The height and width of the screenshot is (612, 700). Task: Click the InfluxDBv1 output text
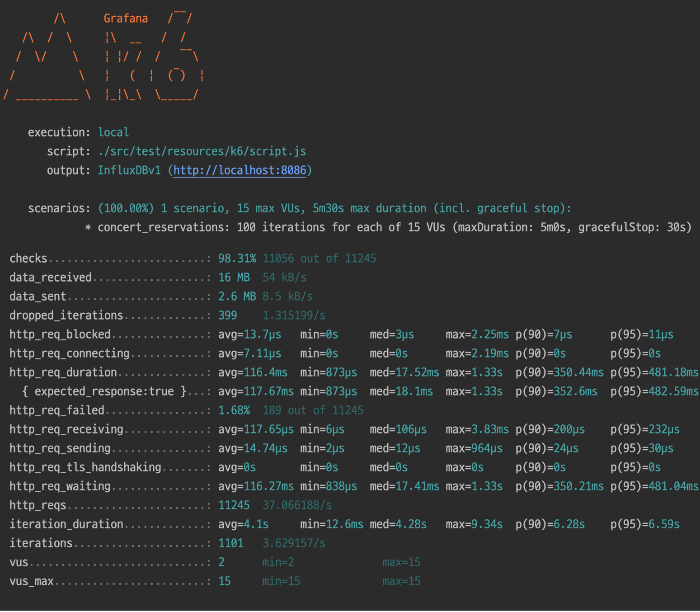[129, 170]
